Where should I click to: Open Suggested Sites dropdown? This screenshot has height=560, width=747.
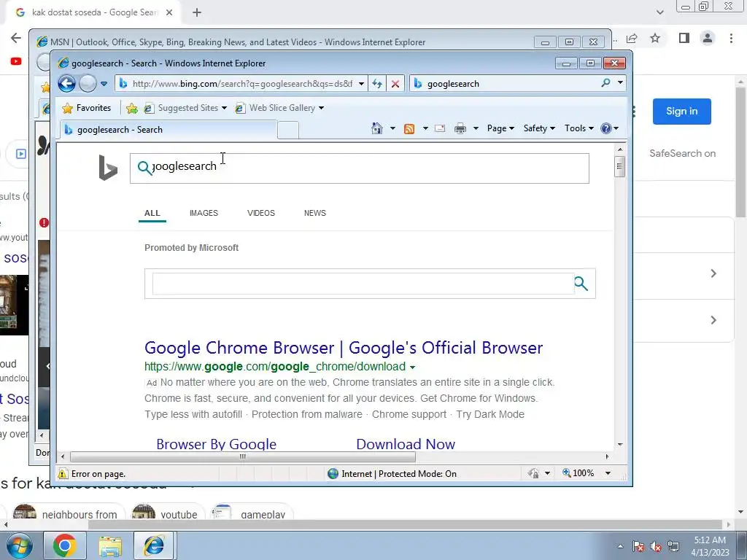coord(185,108)
